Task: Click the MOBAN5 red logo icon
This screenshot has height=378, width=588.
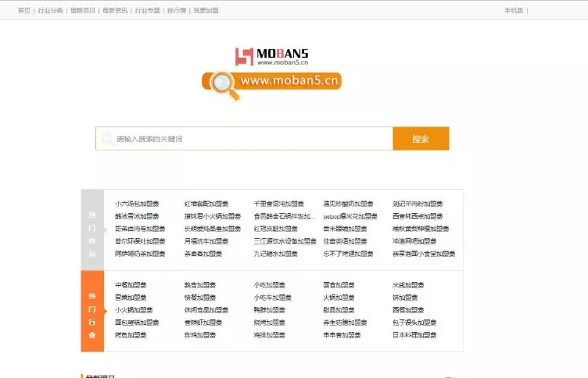Action: point(245,56)
